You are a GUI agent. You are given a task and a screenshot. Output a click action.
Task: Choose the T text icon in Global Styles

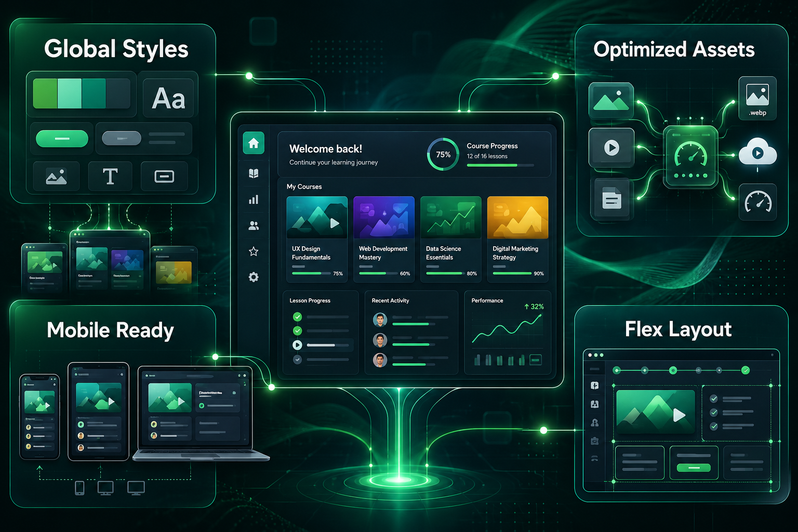click(110, 177)
